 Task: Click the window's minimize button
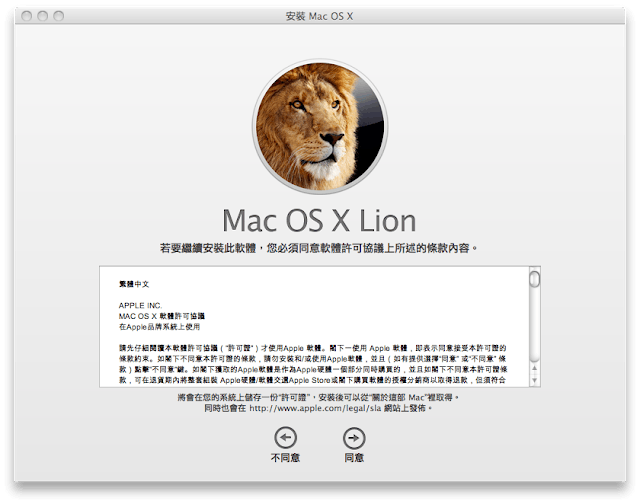click(x=42, y=16)
